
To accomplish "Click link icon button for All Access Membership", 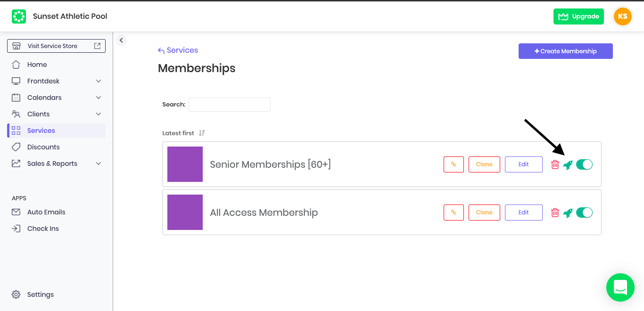I will (454, 213).
